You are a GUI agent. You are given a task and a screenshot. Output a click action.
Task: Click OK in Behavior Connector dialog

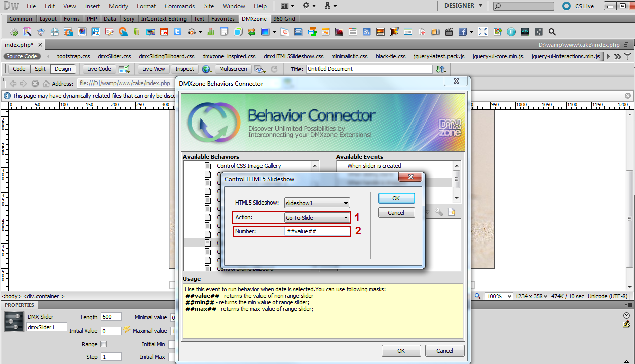[401, 351]
